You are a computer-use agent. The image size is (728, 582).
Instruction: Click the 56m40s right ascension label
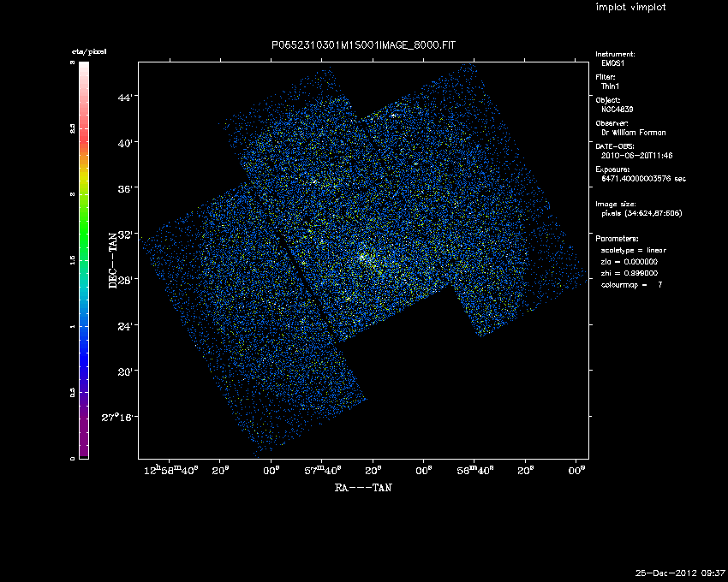click(x=475, y=471)
